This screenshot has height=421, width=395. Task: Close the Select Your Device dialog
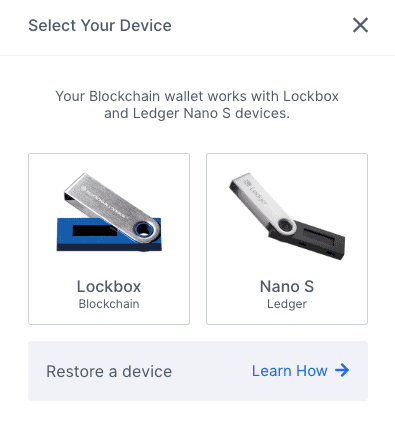click(x=360, y=25)
